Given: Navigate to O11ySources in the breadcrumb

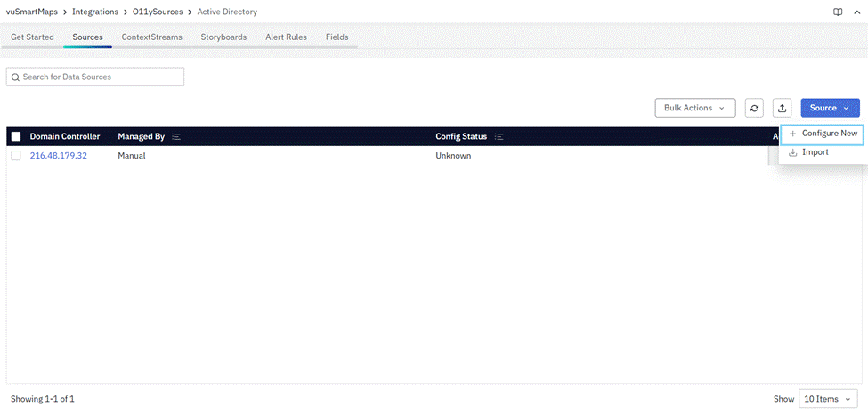Looking at the screenshot, I should tap(158, 12).
